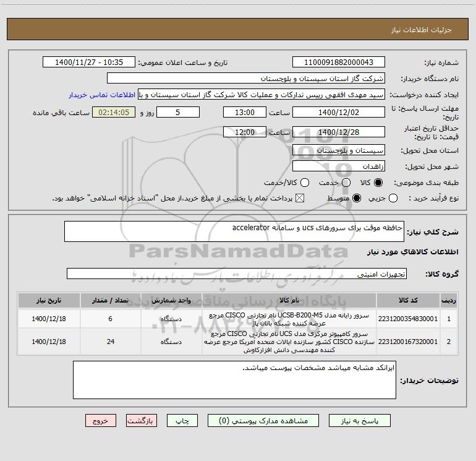Click the goods group field تجهیزات امنیتی
The width and height of the screenshot is (476, 461).
tap(237, 274)
